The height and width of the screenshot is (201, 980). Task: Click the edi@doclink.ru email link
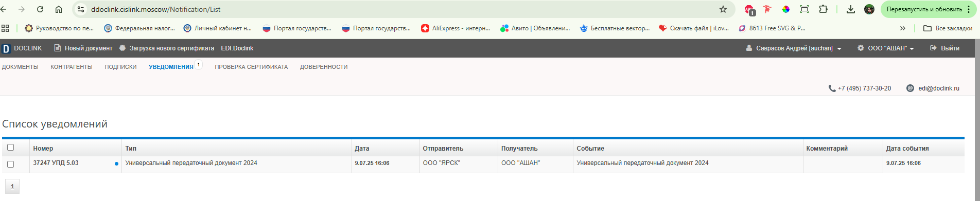point(939,88)
